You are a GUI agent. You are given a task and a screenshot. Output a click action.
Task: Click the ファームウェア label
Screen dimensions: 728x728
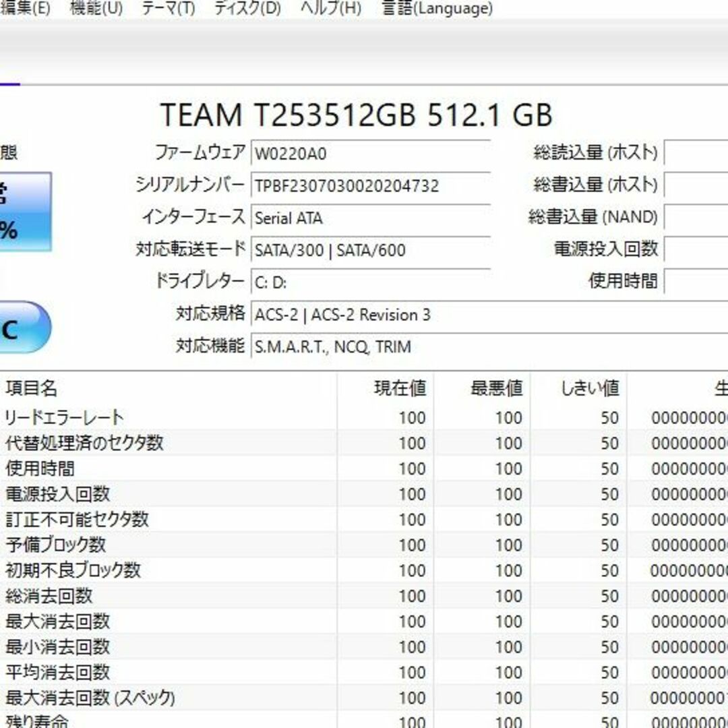(x=200, y=152)
